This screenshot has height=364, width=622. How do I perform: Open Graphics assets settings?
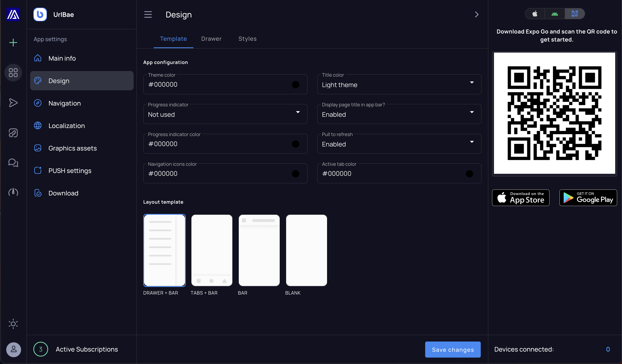pos(82,148)
